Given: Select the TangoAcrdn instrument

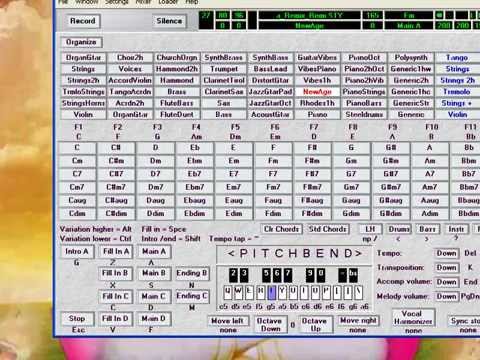Looking at the screenshot, I should coord(130,91).
